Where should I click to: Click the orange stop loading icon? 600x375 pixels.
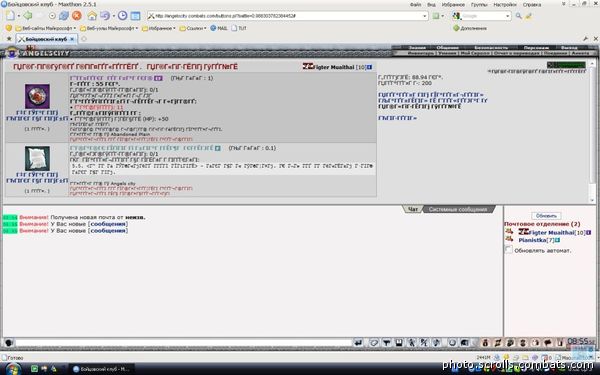77,16
